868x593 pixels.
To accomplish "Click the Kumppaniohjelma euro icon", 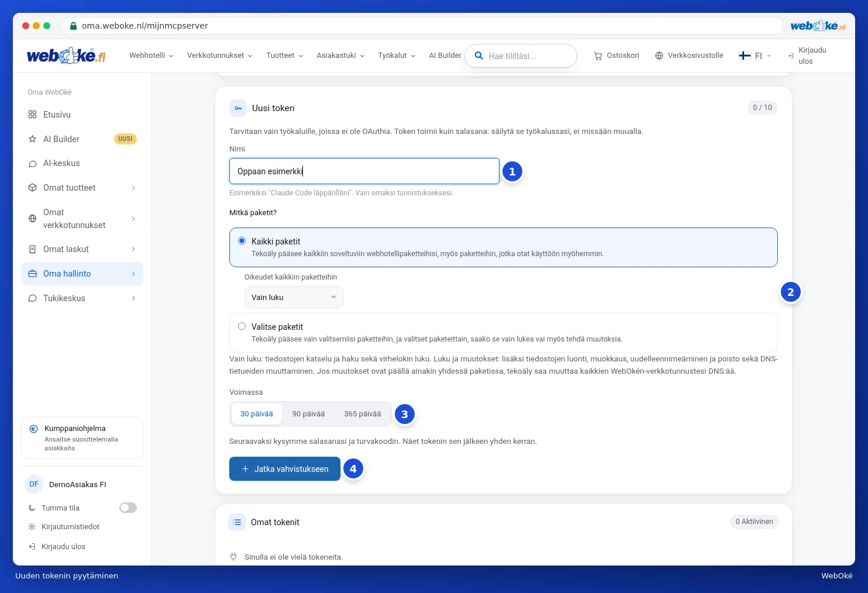I will [34, 429].
